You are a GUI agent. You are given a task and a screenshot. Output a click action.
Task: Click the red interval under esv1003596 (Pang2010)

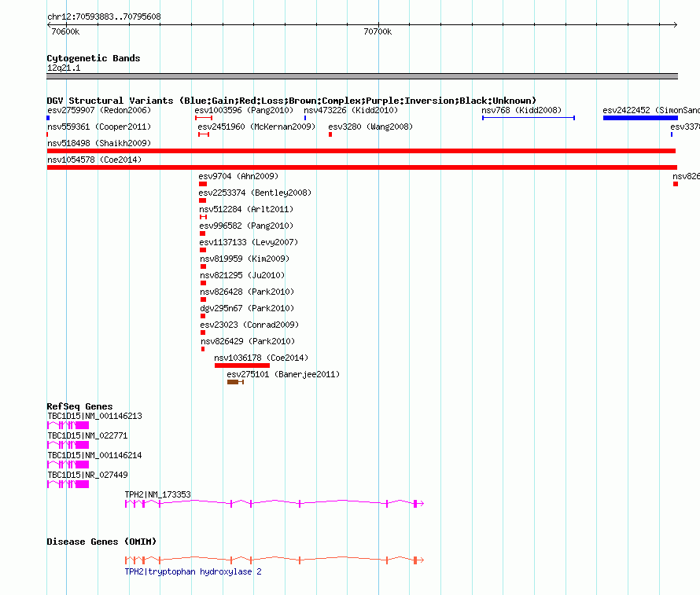(204, 118)
